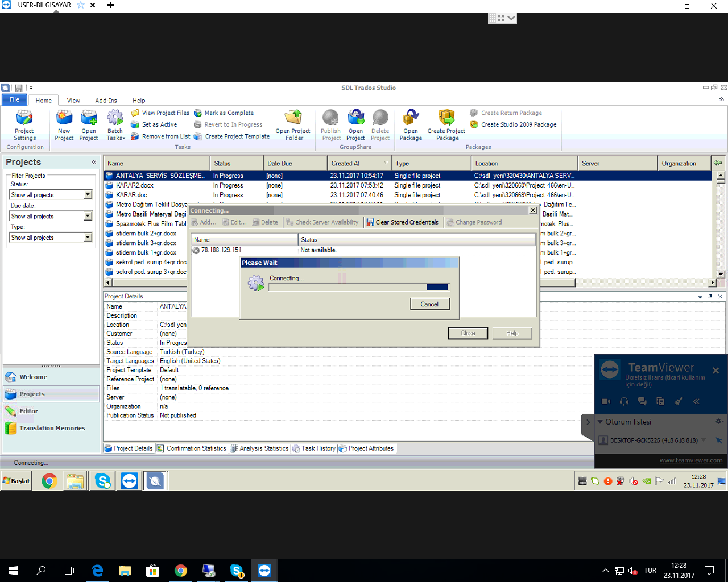Choose Set as Active
Viewport: 728px width, 582px height.
154,124
